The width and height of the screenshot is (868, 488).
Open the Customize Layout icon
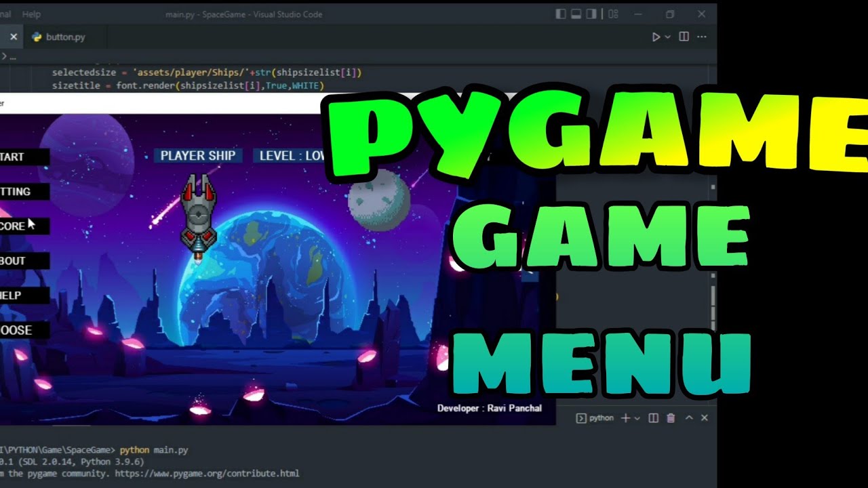coord(613,14)
